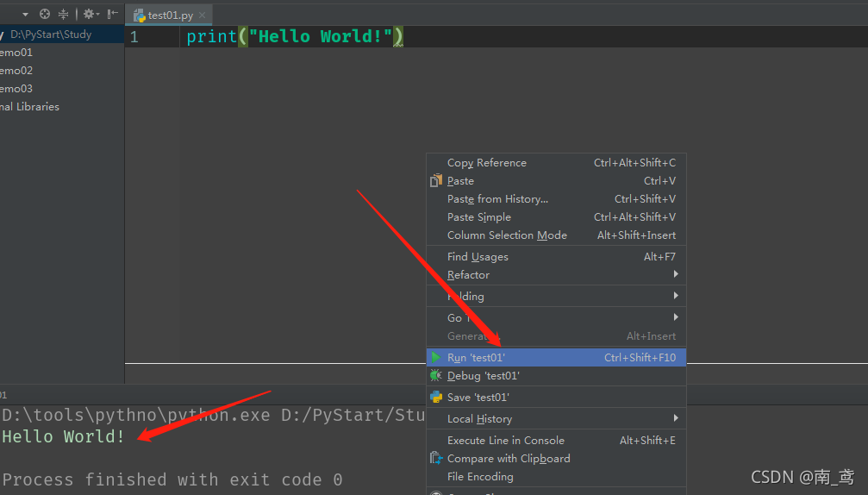Click the "Hello World!" string in editor
Image resolution: width=868 pixels, height=495 pixels.
[x=321, y=36]
